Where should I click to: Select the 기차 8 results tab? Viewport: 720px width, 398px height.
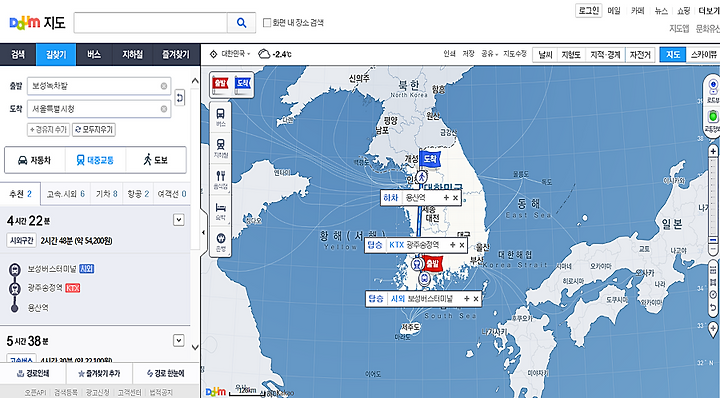coord(106,194)
